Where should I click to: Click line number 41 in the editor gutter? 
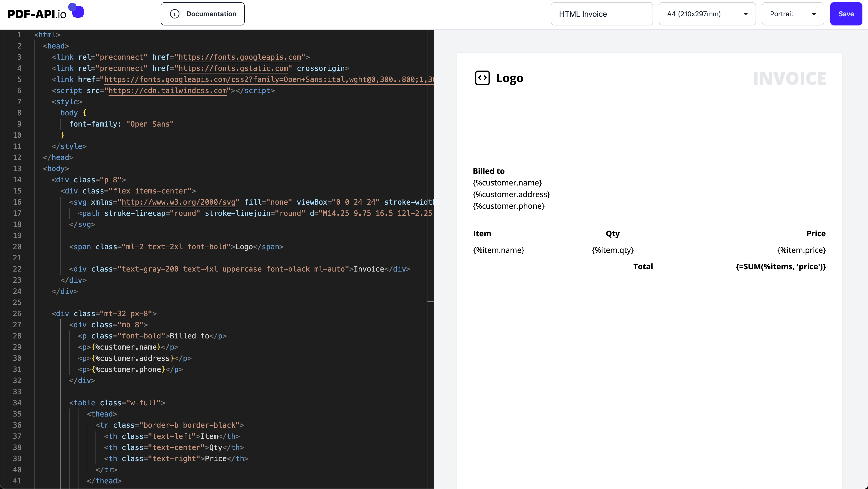(17, 481)
